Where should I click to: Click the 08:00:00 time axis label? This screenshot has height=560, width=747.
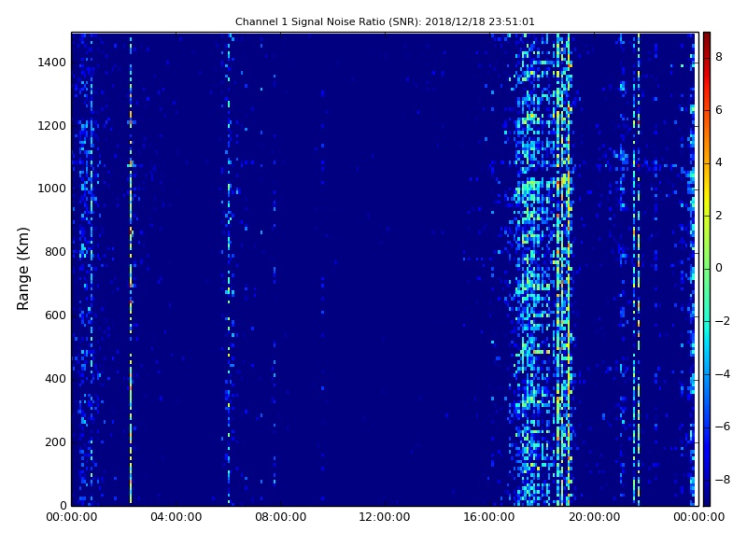[281, 517]
